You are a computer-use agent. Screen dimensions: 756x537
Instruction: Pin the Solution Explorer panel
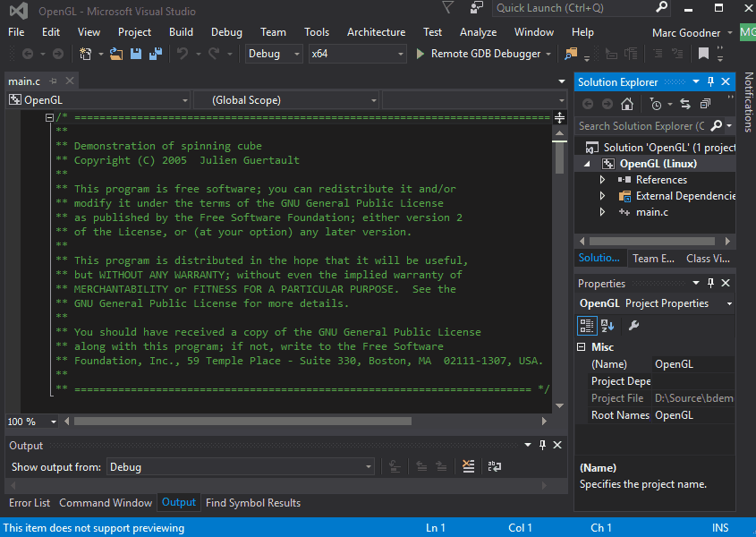[712, 81]
